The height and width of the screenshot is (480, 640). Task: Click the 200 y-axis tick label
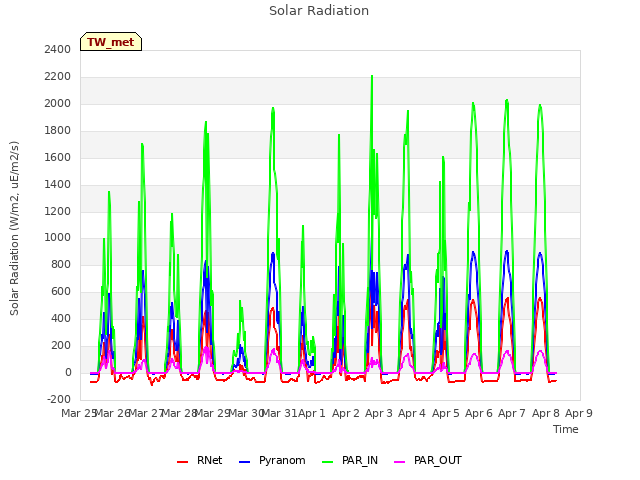click(61, 345)
